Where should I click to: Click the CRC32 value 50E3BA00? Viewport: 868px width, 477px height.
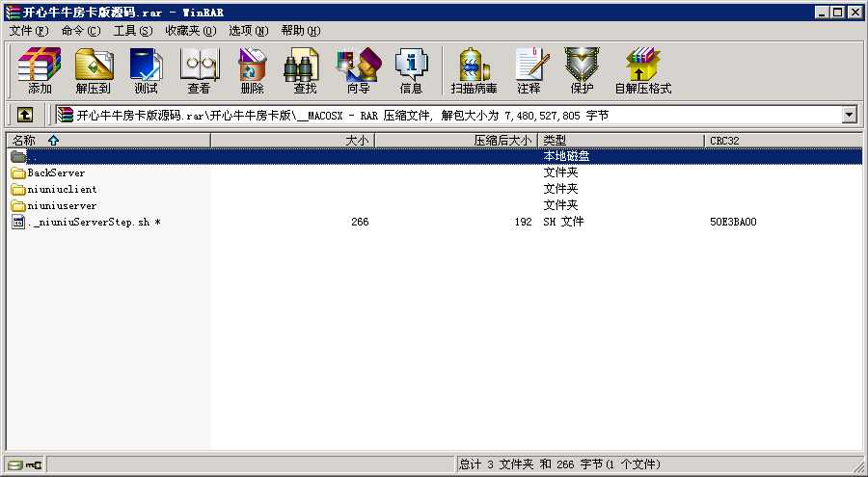click(x=733, y=223)
